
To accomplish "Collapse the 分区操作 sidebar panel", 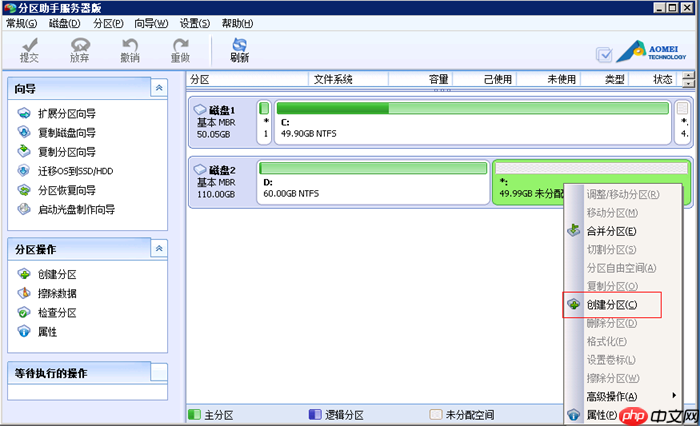I will [159, 248].
